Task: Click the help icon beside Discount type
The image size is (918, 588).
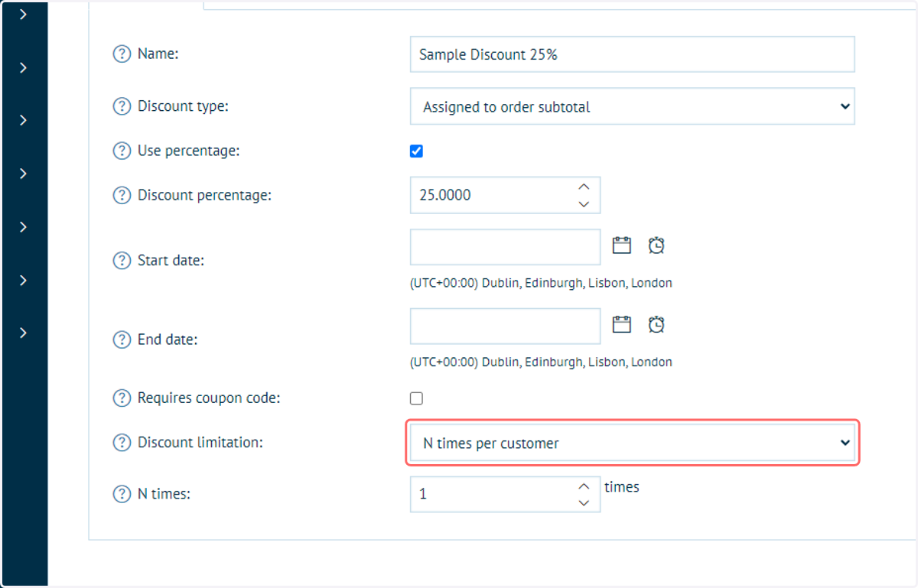Action: pos(122,106)
